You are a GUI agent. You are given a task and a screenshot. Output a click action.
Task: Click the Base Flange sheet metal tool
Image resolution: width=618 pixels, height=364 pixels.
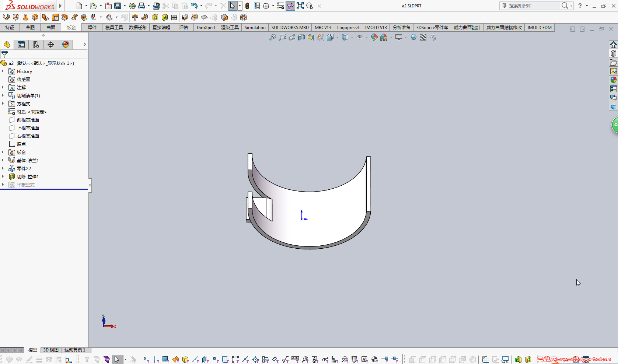click(x=6, y=17)
